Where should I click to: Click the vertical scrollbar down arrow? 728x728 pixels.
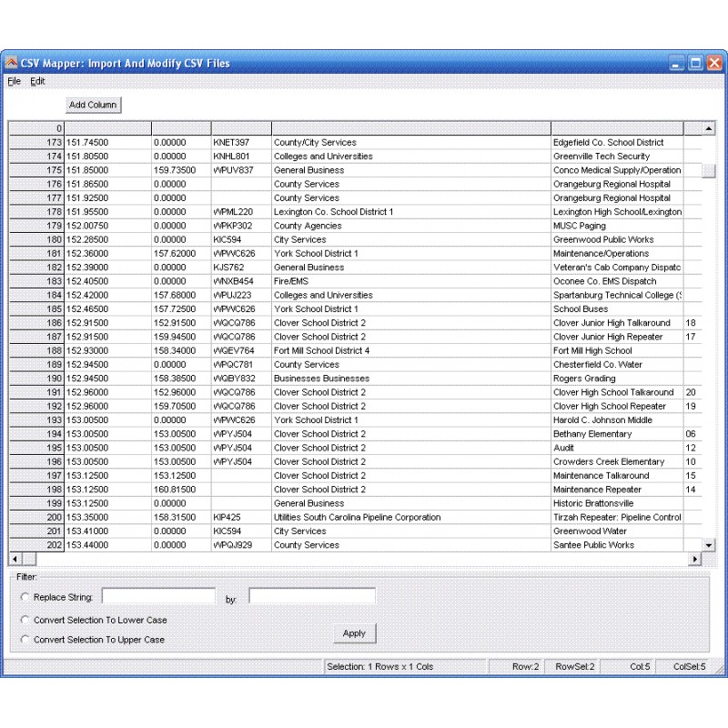tap(711, 545)
